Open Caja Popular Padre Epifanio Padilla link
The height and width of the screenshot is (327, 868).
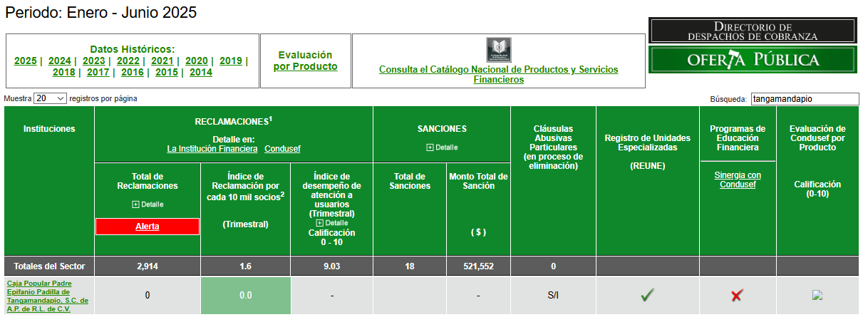point(47,296)
